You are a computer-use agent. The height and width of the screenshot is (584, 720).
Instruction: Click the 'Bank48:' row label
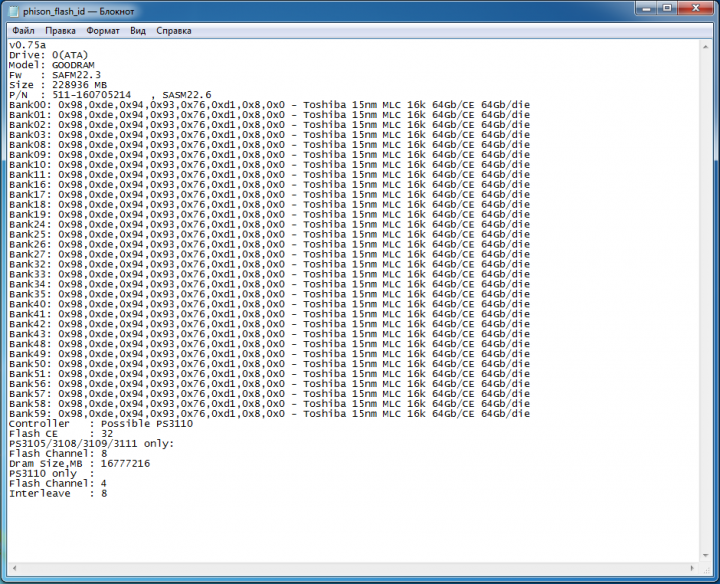pos(30,344)
